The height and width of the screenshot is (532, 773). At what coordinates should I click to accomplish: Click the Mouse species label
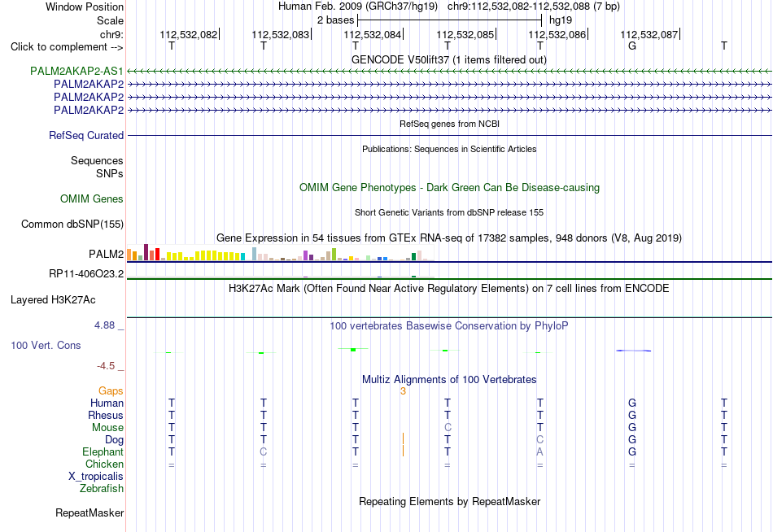(x=107, y=428)
